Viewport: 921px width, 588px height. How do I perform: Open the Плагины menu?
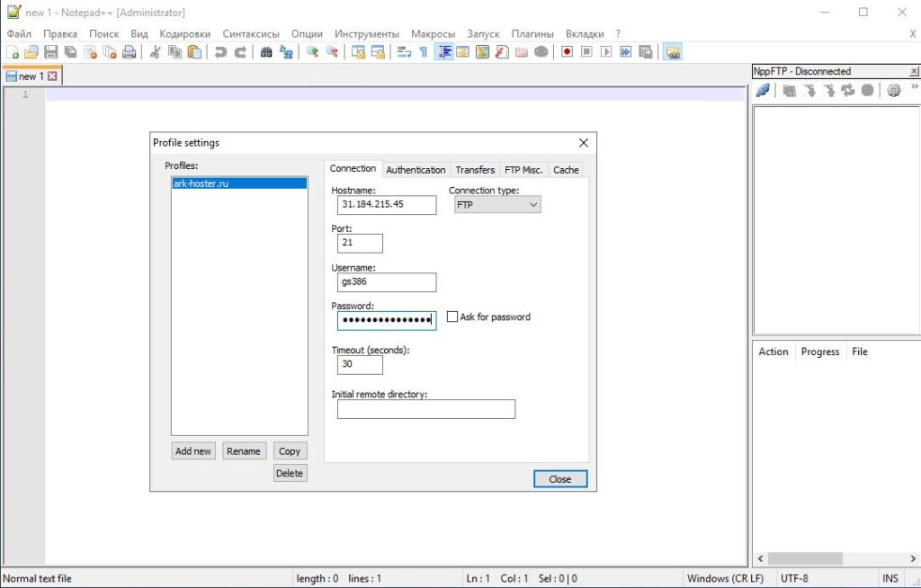tap(532, 33)
